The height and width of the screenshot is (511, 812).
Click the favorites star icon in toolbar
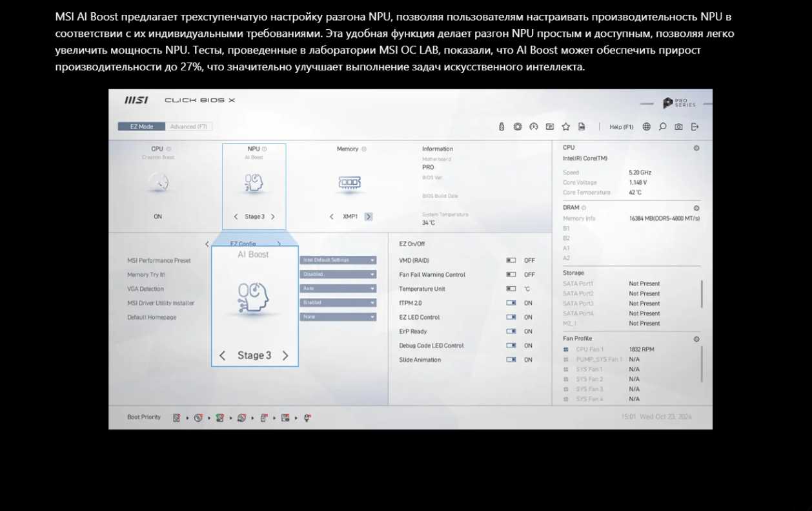coord(566,127)
